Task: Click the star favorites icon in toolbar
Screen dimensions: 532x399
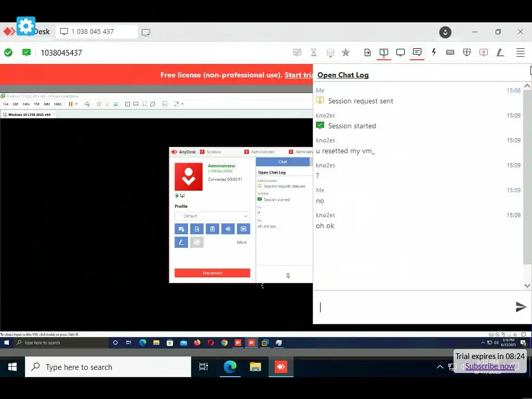Action: tap(345, 52)
